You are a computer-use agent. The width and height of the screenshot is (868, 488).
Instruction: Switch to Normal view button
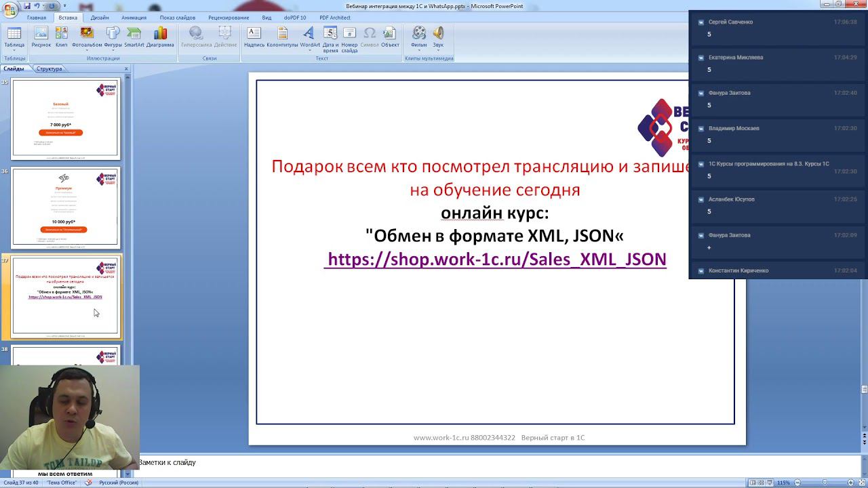click(752, 483)
